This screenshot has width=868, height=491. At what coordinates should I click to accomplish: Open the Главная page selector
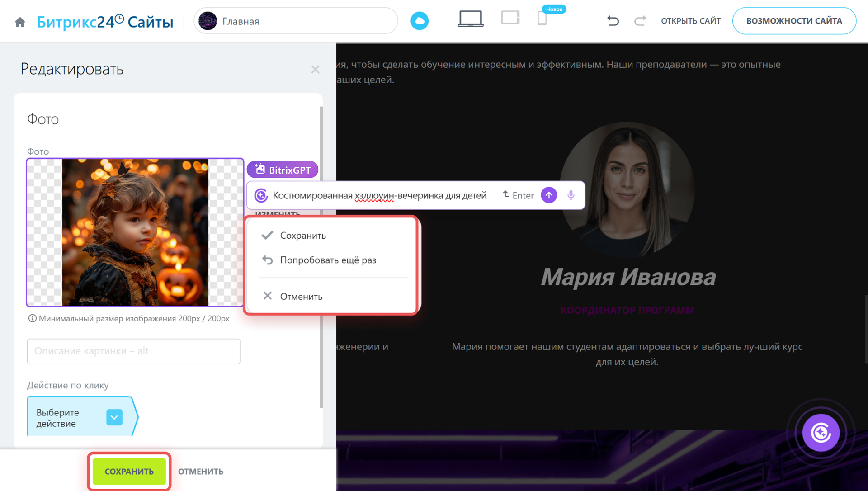pos(296,21)
